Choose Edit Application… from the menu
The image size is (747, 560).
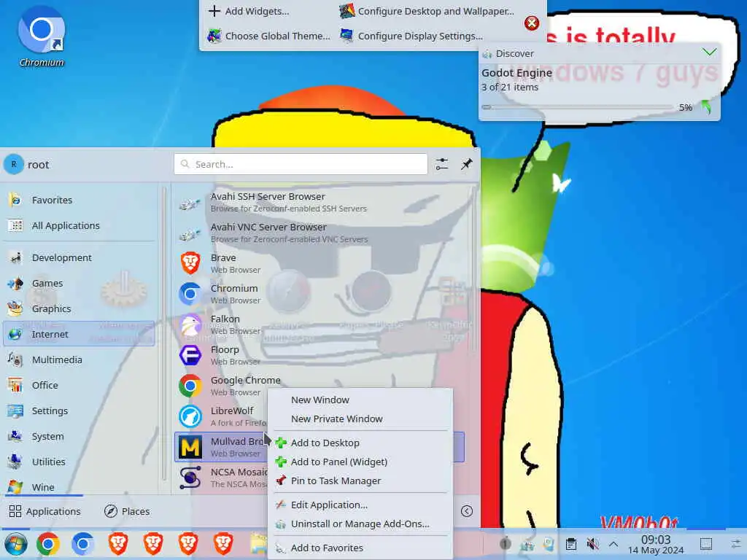pyautogui.click(x=360, y=505)
